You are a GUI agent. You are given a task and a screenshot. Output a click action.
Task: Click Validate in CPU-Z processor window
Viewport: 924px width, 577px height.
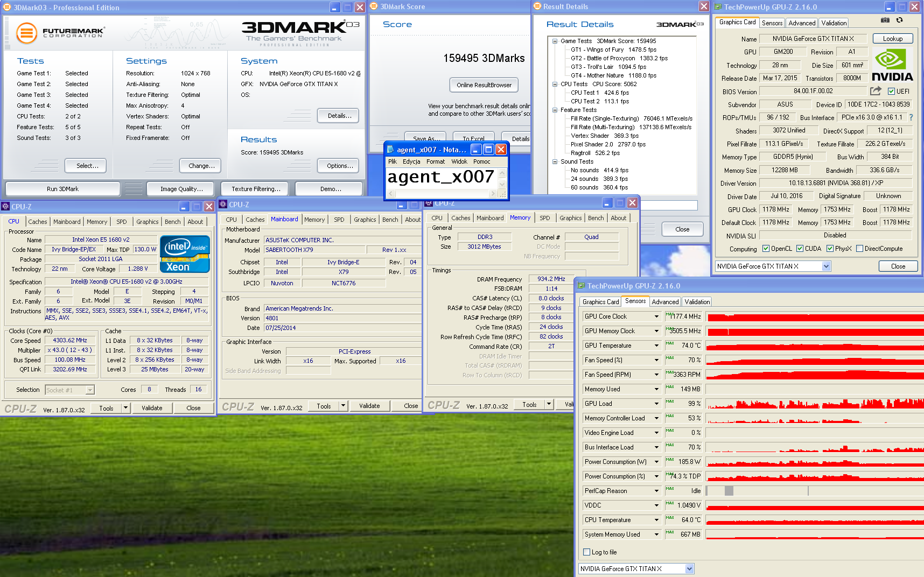[152, 408]
